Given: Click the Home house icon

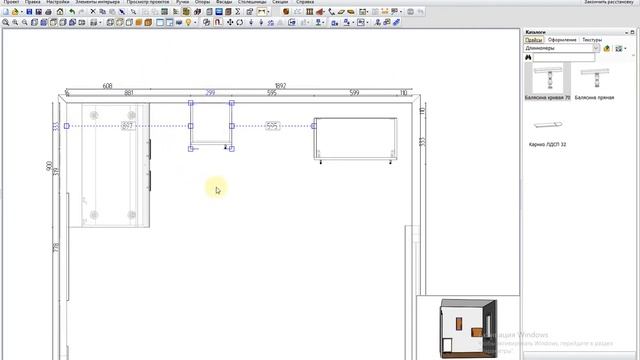Looking at the screenshot, I should point(60,12).
